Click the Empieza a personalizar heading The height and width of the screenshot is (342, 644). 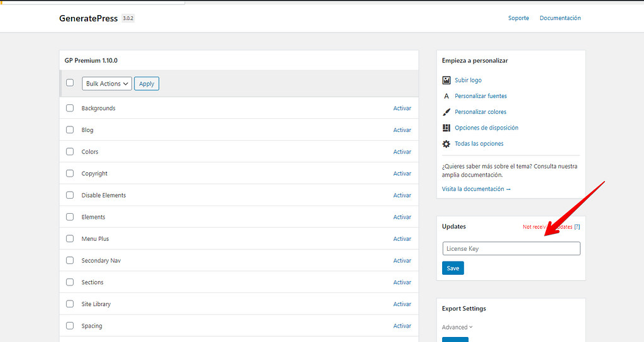475,60
